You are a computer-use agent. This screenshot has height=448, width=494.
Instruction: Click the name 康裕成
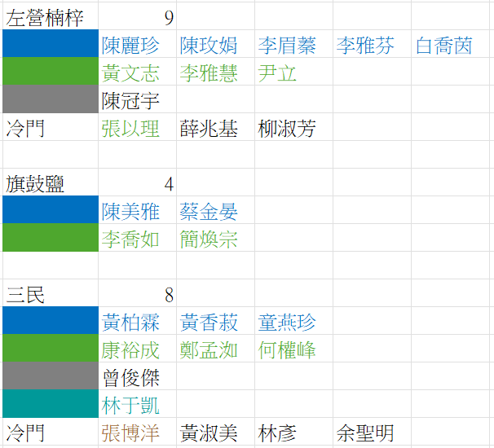[130, 350]
